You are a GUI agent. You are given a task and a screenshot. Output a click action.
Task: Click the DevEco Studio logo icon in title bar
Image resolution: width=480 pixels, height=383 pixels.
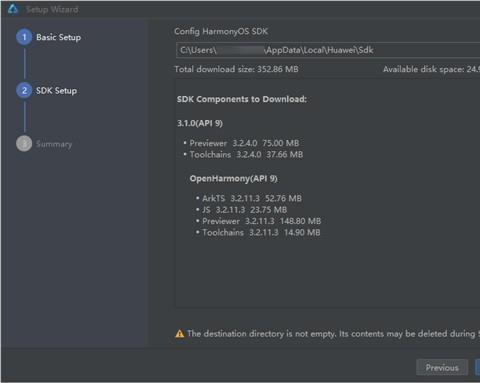[13, 9]
